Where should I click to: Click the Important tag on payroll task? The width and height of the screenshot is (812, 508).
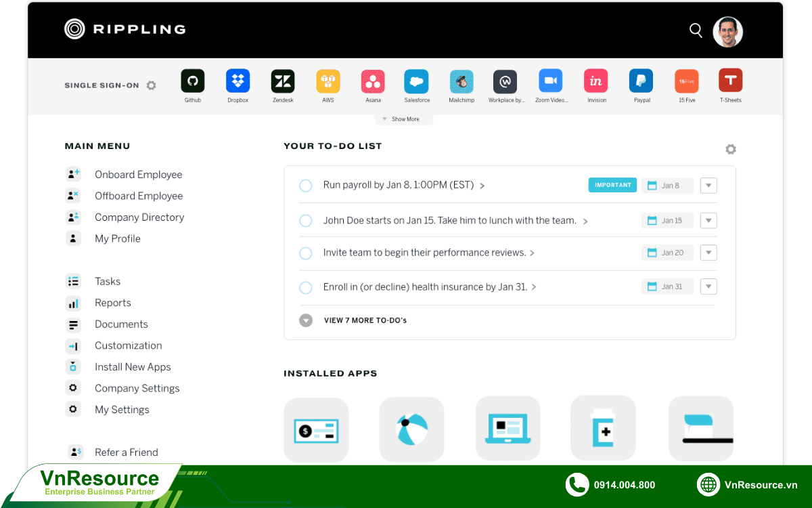[612, 185]
